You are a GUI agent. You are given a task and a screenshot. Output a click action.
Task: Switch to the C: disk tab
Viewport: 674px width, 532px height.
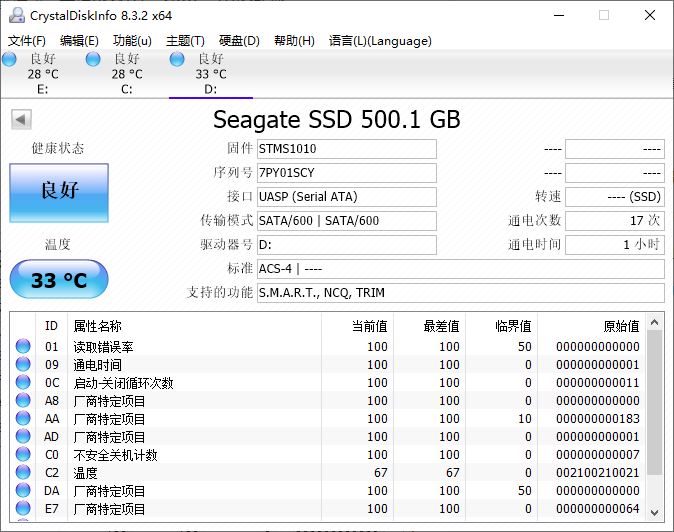126,73
